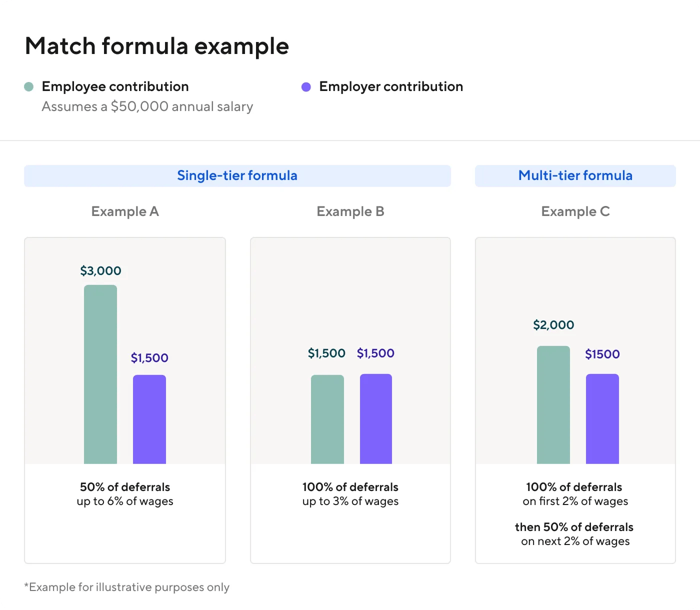Click Example C green $2,000 employee bar
This screenshot has width=700, height=610.
[553, 404]
